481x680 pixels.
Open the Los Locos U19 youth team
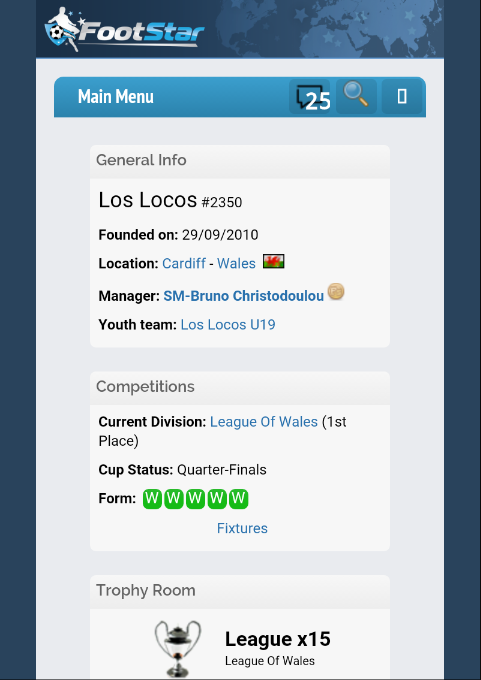[228, 324]
